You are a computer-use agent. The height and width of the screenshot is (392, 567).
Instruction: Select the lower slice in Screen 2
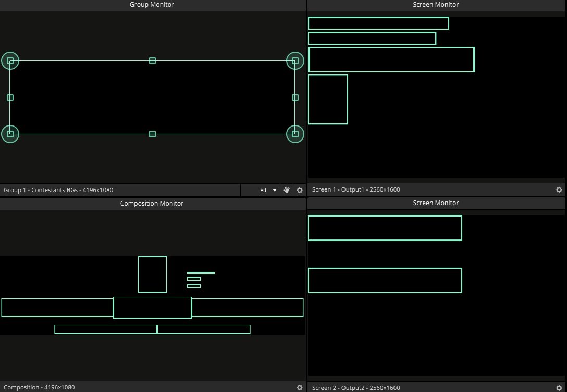(x=385, y=280)
